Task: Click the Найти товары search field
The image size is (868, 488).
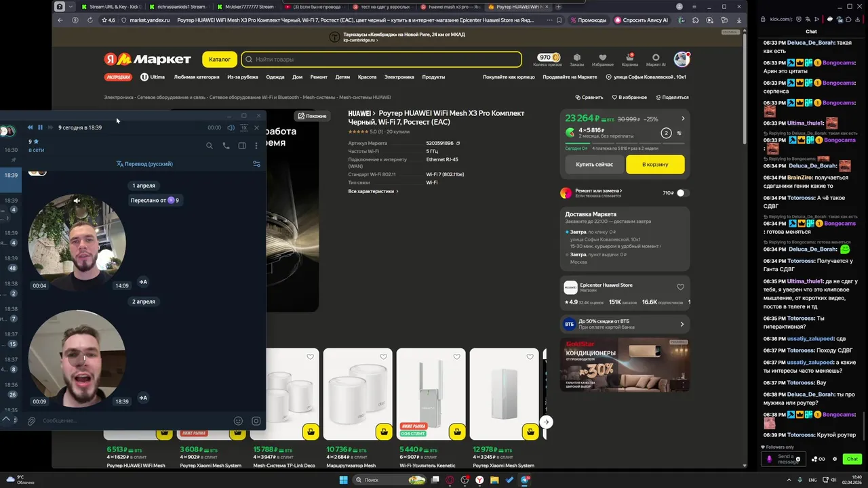Action: point(382,60)
